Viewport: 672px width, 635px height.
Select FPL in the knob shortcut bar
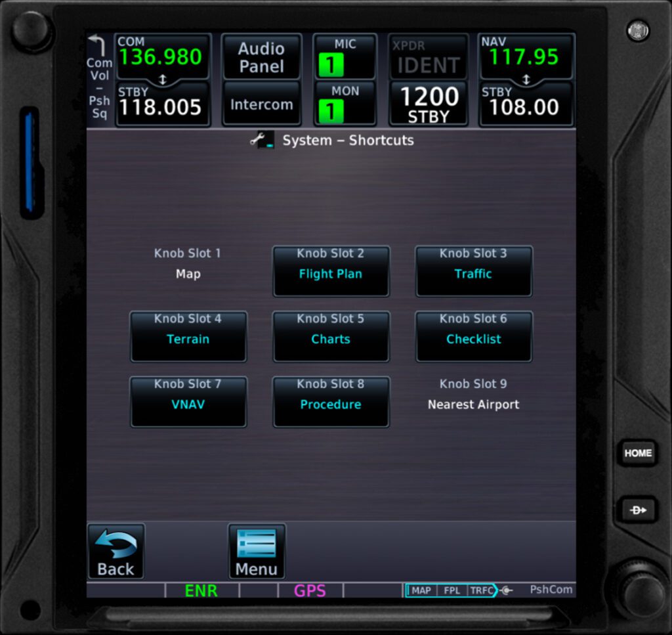click(451, 590)
